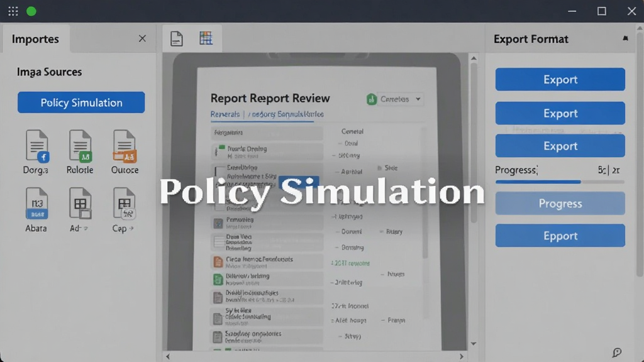The image size is (644, 362).
Task: Select the spreadsheet grid view icon
Action: click(206, 38)
